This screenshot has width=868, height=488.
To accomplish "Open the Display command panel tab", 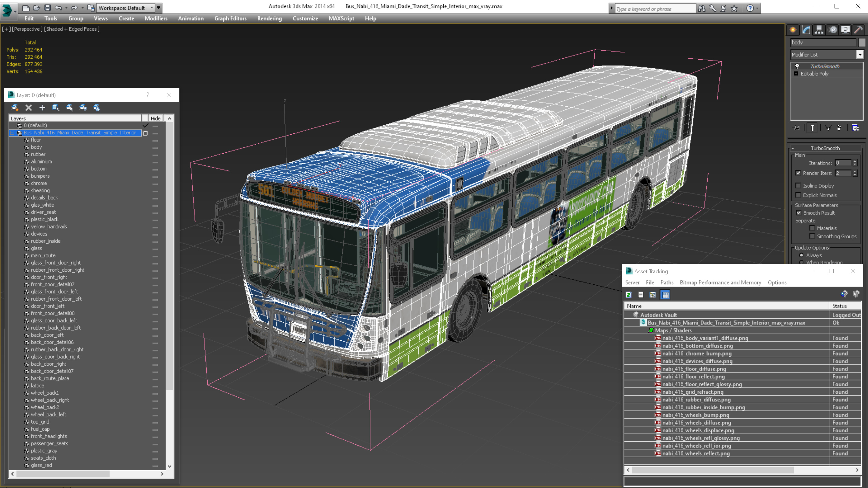I will point(845,30).
